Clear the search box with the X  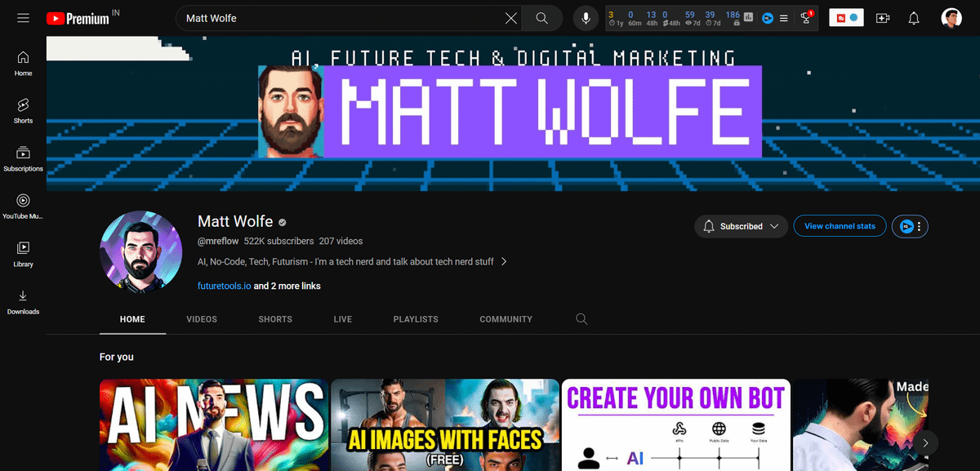[x=511, y=18]
